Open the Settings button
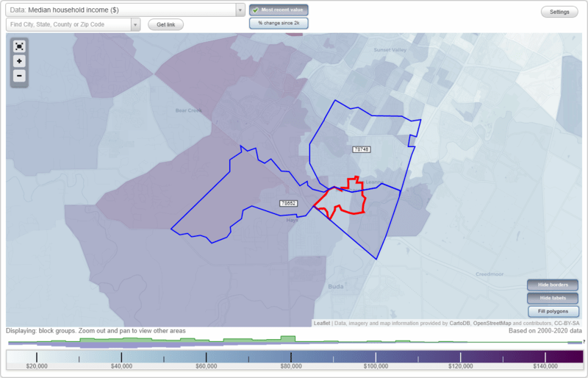Image resolution: width=588 pixels, height=378 pixels. 559,12
